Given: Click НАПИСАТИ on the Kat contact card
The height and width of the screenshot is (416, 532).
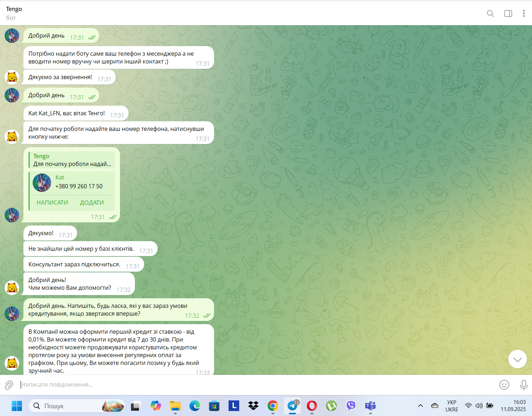Looking at the screenshot, I should point(52,203).
